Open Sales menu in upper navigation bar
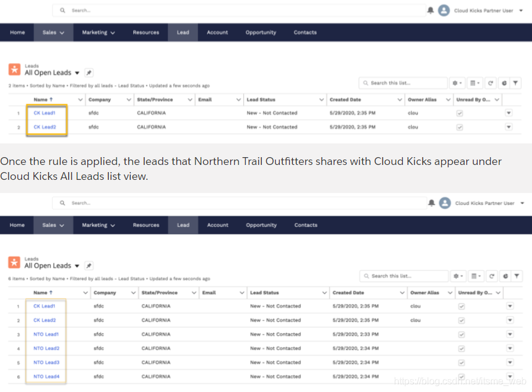532x392 pixels. point(53,32)
